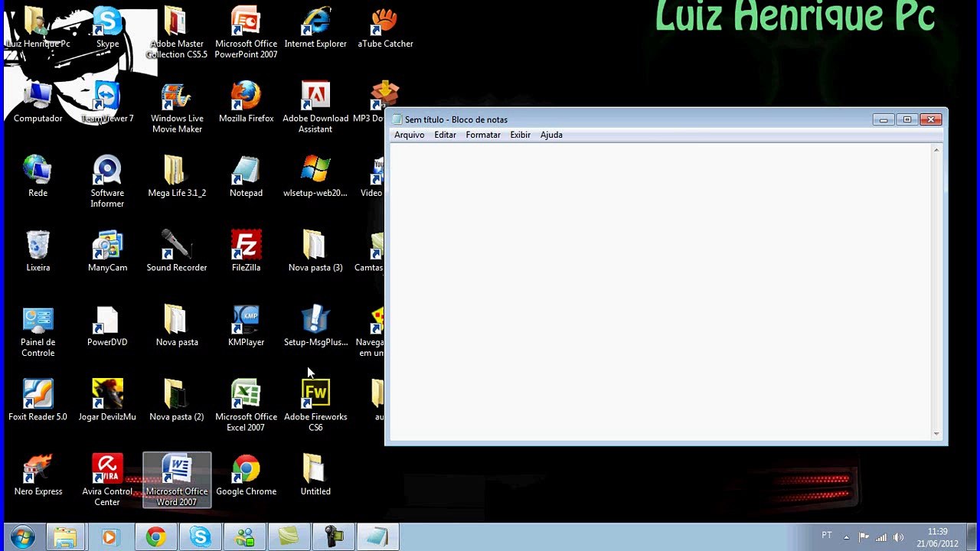980x551 pixels.
Task: Open Windows Explorer from taskbar
Action: tap(65, 537)
